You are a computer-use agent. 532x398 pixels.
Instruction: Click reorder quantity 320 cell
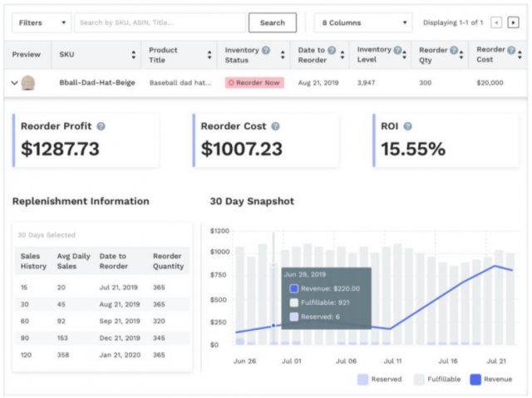159,321
